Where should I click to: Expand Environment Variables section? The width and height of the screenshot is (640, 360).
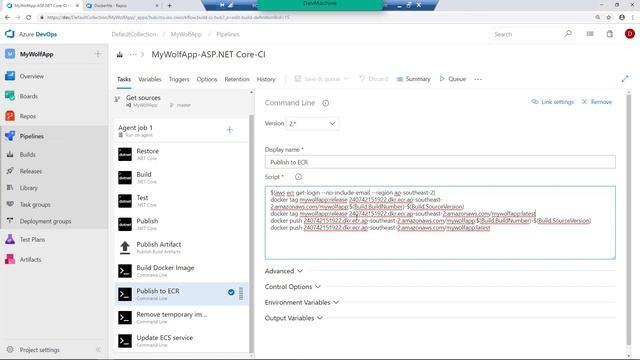(x=302, y=302)
